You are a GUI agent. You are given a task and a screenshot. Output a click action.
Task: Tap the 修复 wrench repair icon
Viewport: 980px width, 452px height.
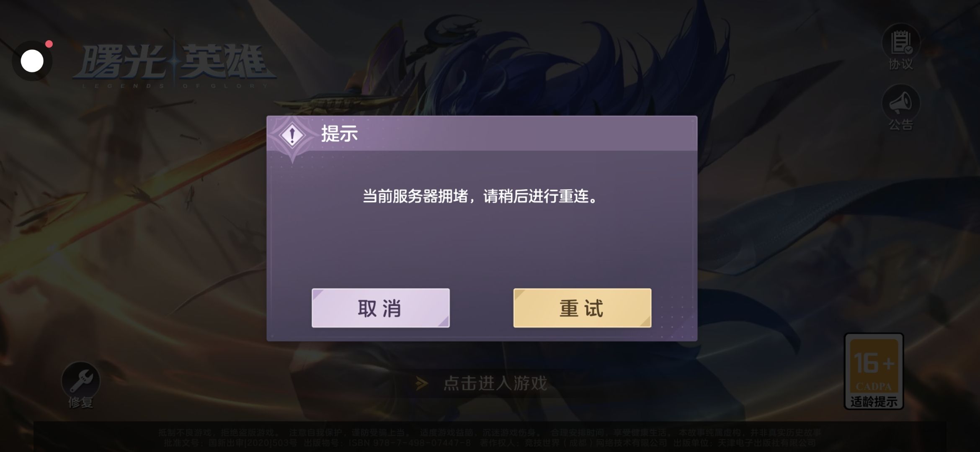81,380
